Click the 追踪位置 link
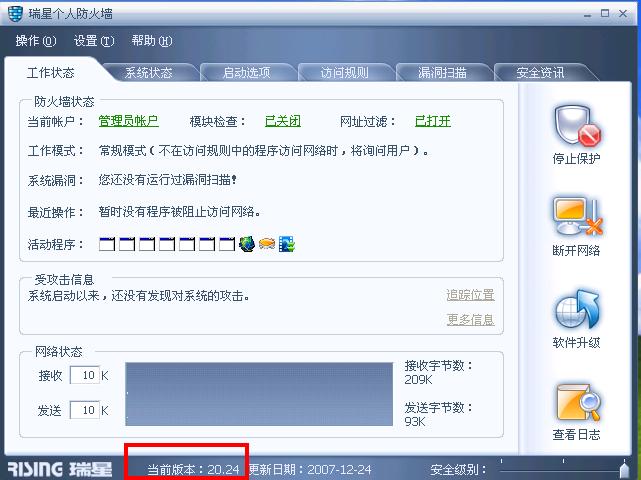The width and height of the screenshot is (641, 480). click(471, 295)
